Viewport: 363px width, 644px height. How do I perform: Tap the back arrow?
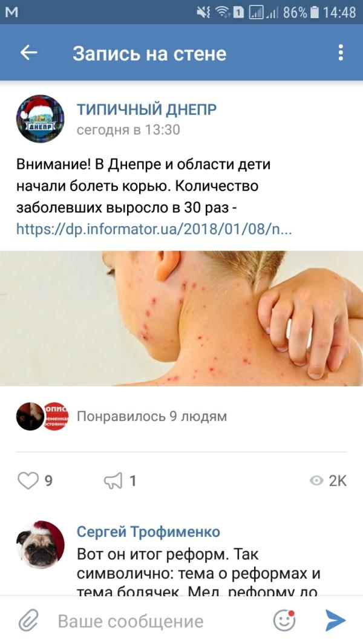[x=29, y=53]
